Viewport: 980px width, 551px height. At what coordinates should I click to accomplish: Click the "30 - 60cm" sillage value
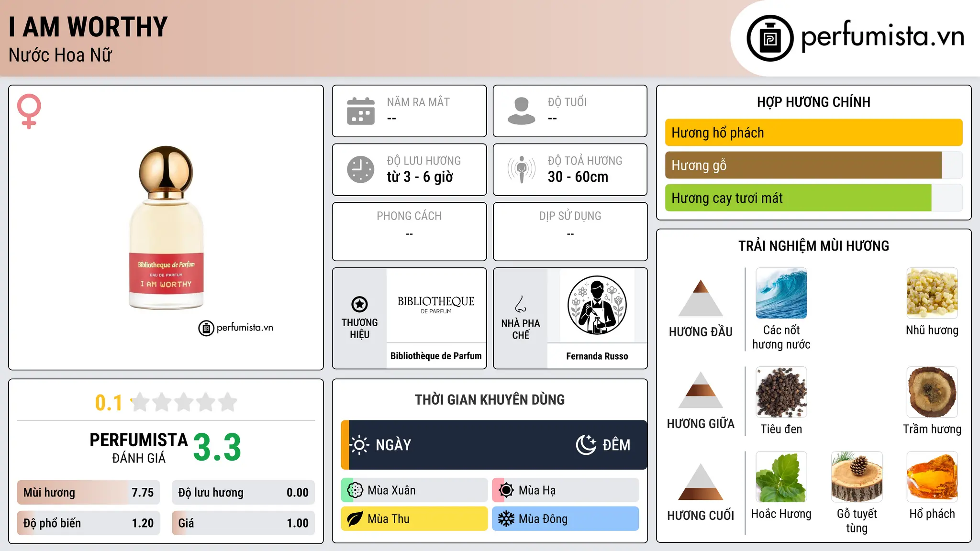(578, 177)
